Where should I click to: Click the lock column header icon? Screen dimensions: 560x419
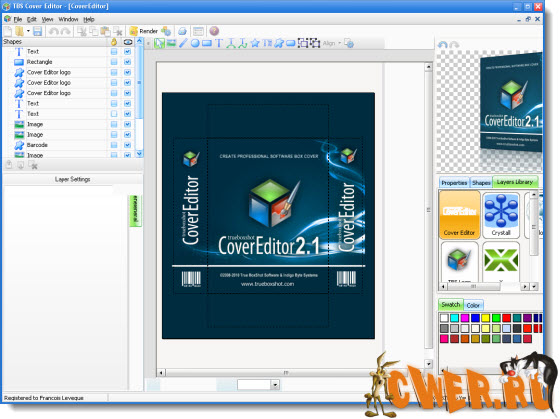pyautogui.click(x=114, y=42)
